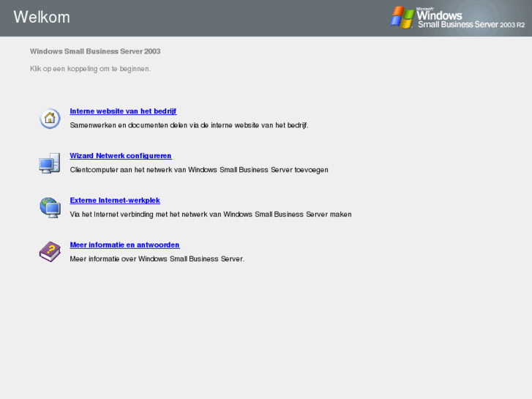Click the house icon for the internal website
Image resolution: width=532 pixels, height=399 pixels.
click(50, 118)
